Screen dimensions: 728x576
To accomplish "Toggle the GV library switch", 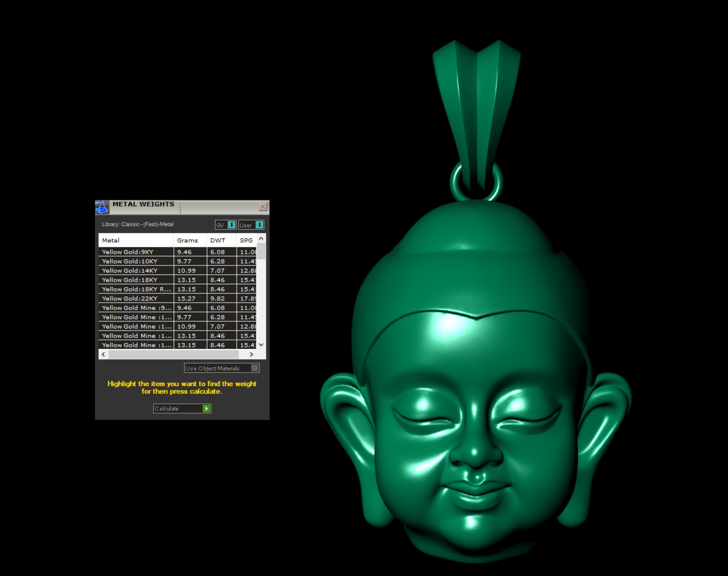I will [231, 225].
